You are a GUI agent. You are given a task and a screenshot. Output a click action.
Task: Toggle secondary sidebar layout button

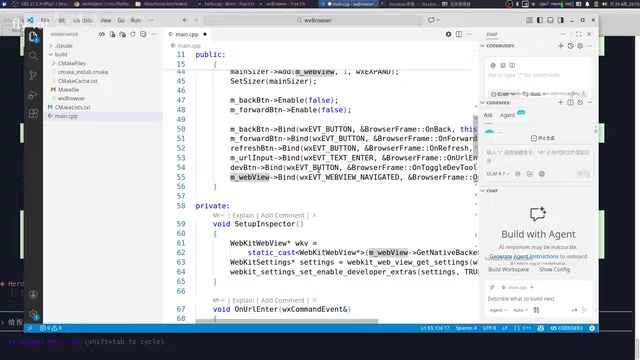(x=560, y=20)
